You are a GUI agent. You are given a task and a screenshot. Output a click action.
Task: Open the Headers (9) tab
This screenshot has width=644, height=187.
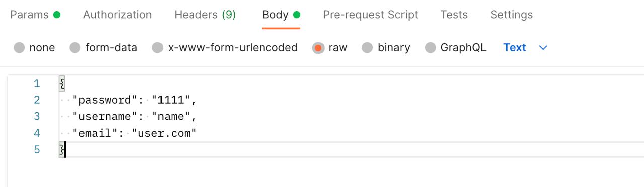(x=205, y=15)
